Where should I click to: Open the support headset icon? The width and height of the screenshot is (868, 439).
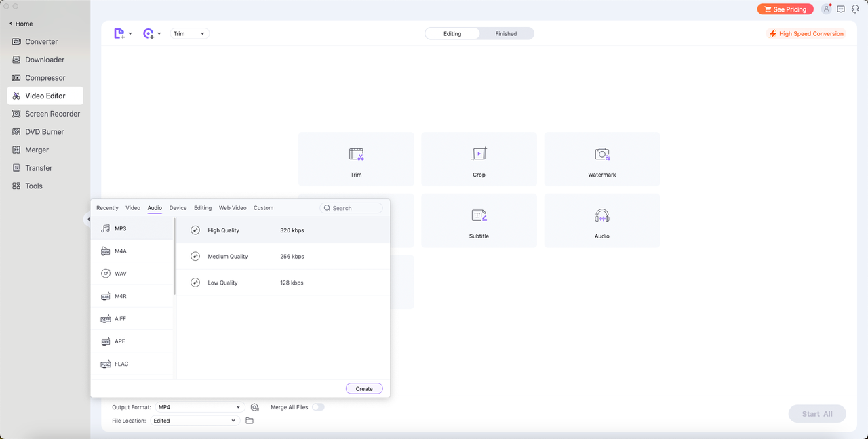click(x=855, y=9)
